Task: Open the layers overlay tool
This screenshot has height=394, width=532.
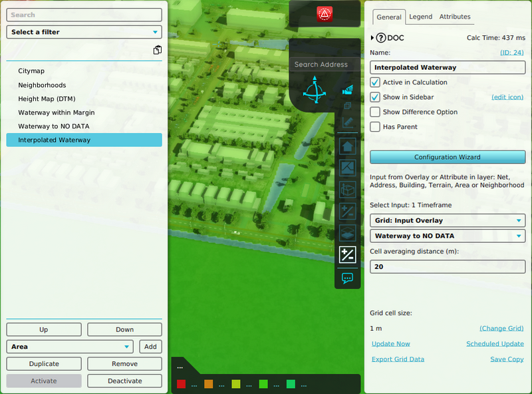Action: tap(346, 233)
